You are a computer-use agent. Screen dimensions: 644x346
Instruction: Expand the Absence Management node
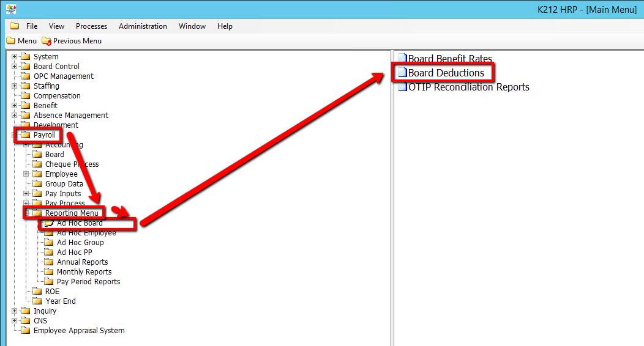click(14, 116)
